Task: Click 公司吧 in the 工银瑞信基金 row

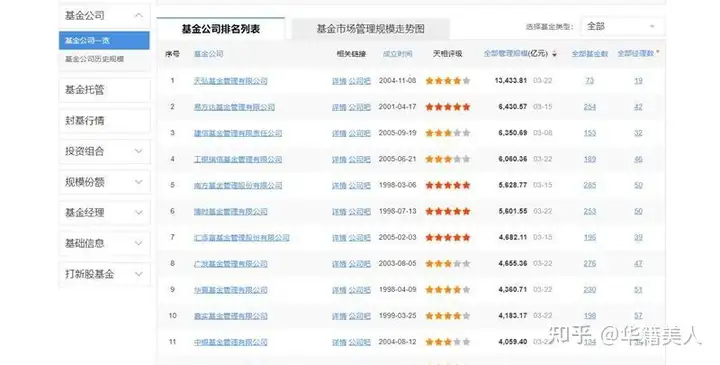Action: pos(360,159)
